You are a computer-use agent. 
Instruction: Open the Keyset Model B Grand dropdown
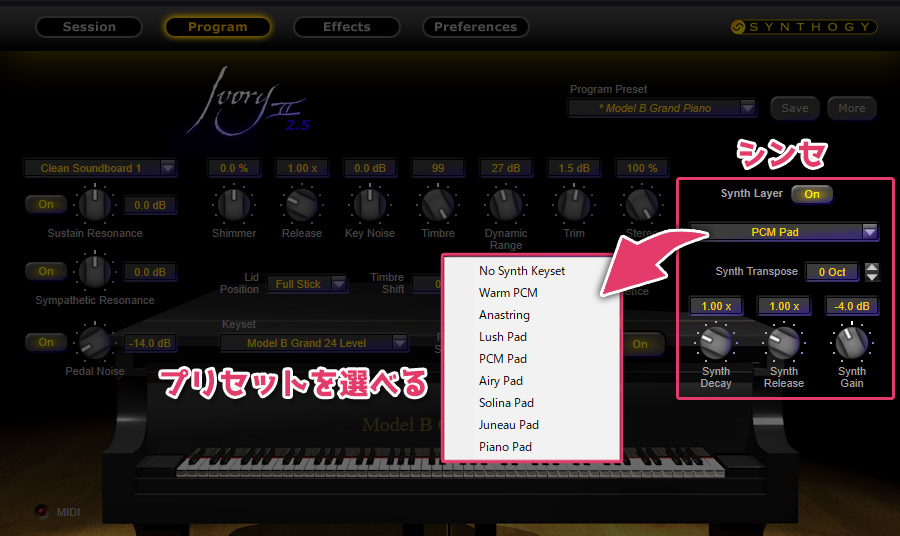click(313, 343)
